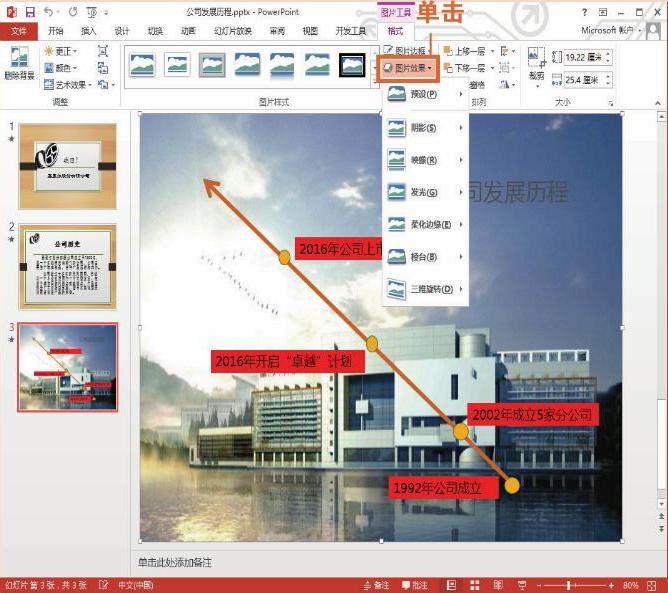The image size is (668, 593).
Task: Open the 艺术效果 (Artistic Effects) dropdown
Action: coord(68,85)
